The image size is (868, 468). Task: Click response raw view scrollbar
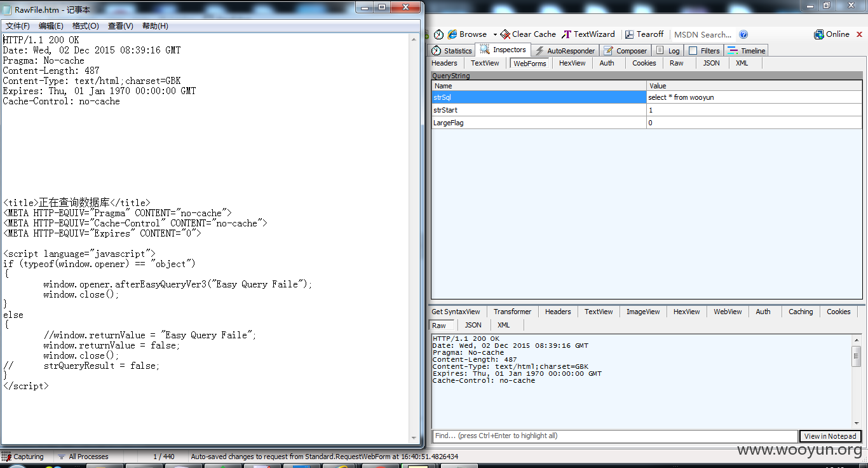coord(856,381)
